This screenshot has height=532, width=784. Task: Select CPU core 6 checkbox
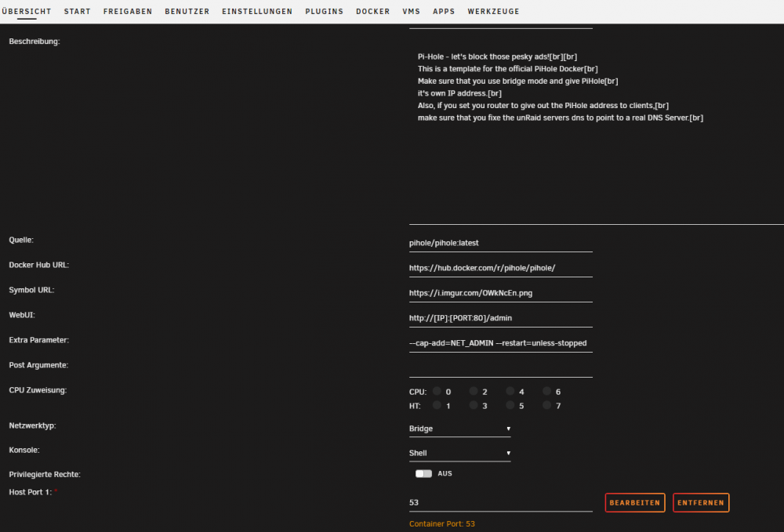tap(547, 391)
